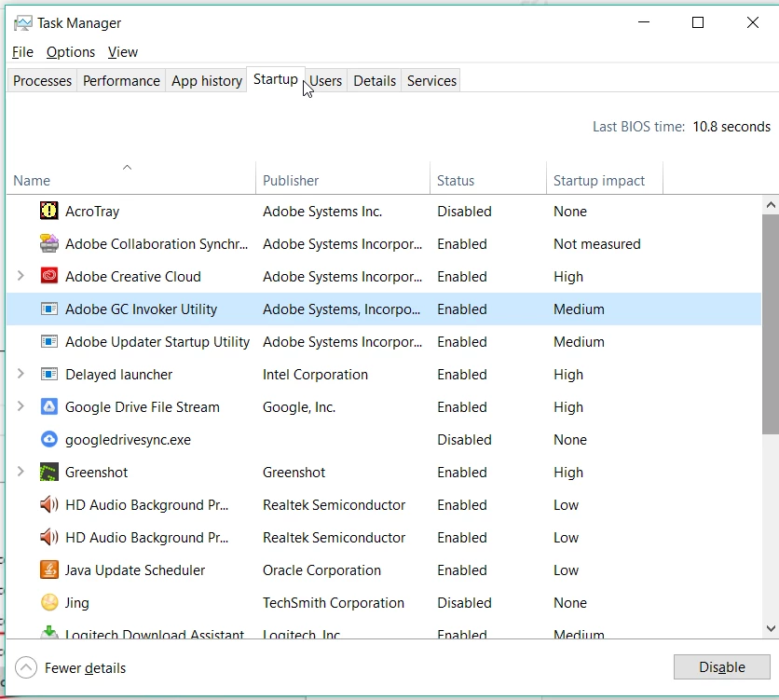The height and width of the screenshot is (700, 779).
Task: Select the Adobe Creative Cloud name
Action: (x=133, y=276)
